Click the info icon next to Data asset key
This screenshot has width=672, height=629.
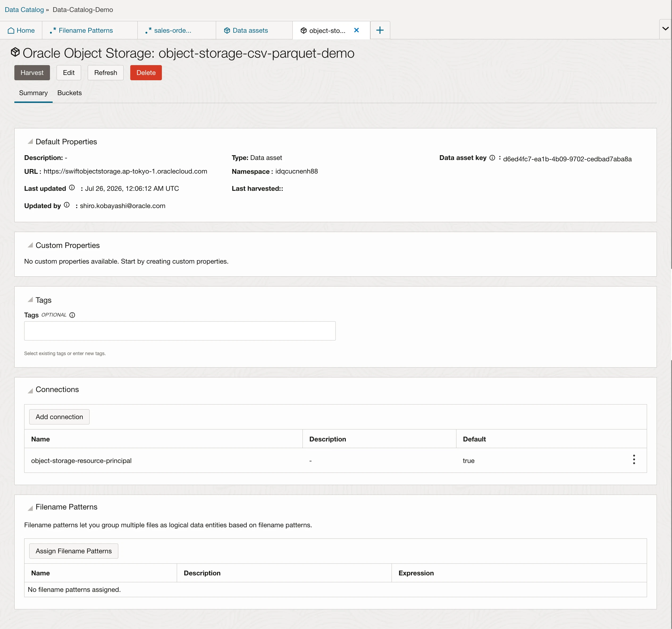click(x=492, y=158)
